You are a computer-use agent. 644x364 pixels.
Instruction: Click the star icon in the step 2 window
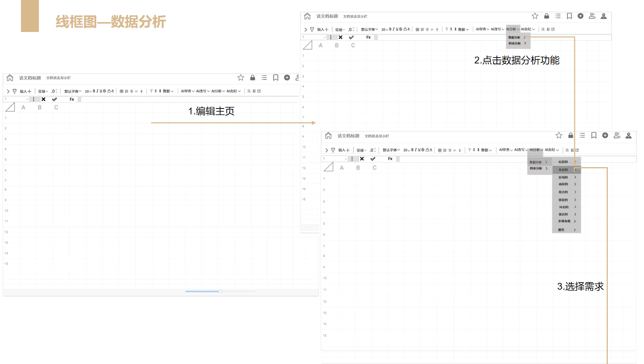click(x=535, y=16)
